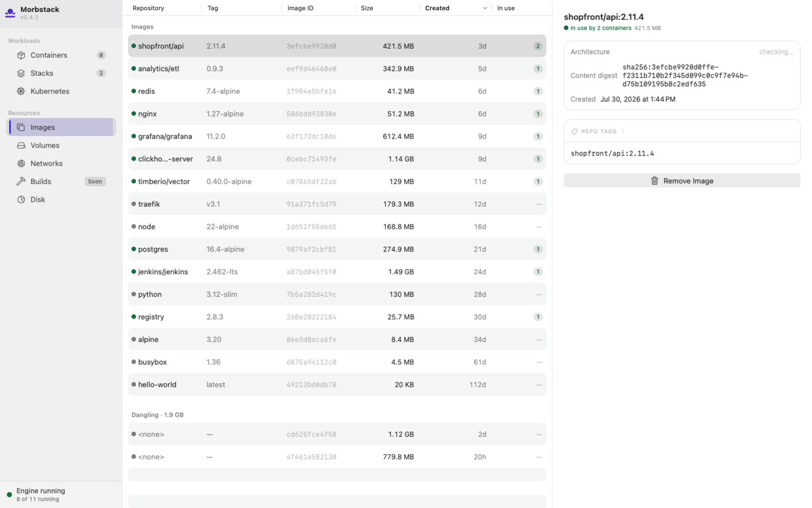Click the Soon badge next to Builds
812x508 pixels.
[x=95, y=181]
